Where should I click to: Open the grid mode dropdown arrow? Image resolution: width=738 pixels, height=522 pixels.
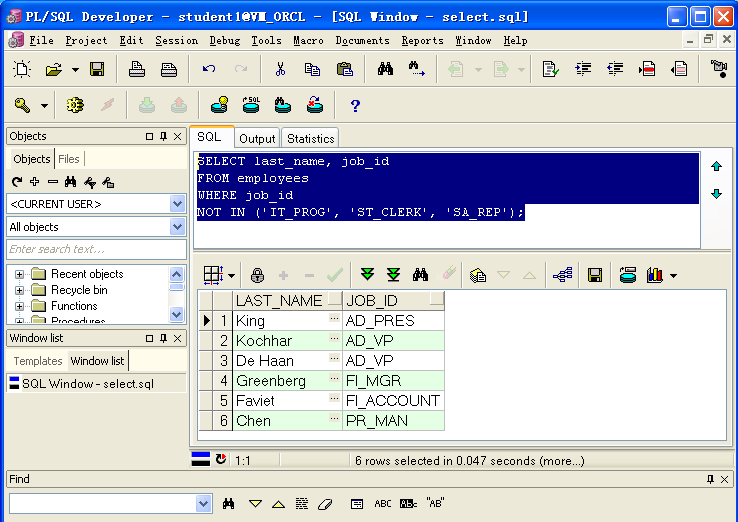(231, 275)
